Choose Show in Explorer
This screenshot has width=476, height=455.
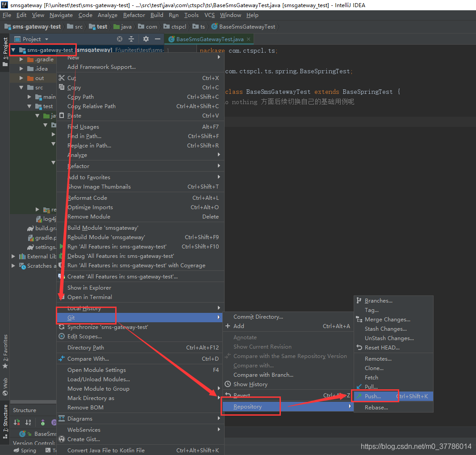pos(140,287)
